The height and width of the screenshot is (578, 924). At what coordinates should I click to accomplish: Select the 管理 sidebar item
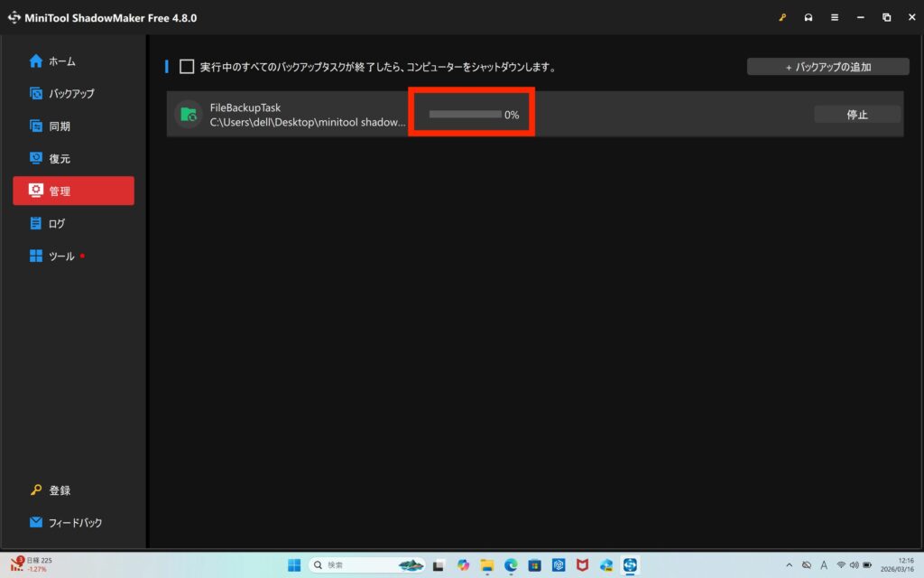pos(73,191)
